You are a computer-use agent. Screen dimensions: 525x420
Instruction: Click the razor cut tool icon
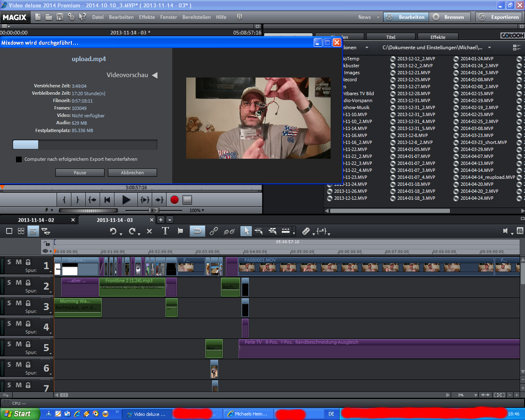pos(306,231)
